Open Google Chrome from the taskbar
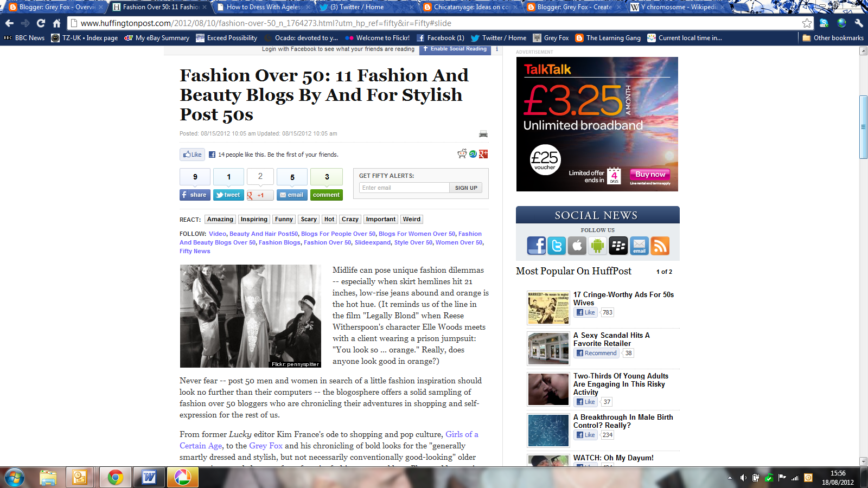The width and height of the screenshot is (868, 488). tap(115, 478)
